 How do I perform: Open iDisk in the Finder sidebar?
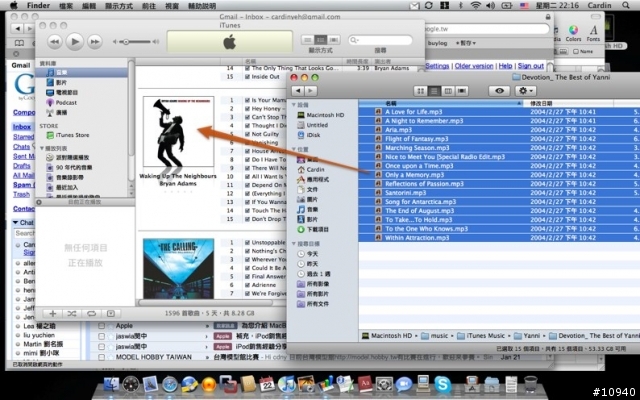[309, 135]
